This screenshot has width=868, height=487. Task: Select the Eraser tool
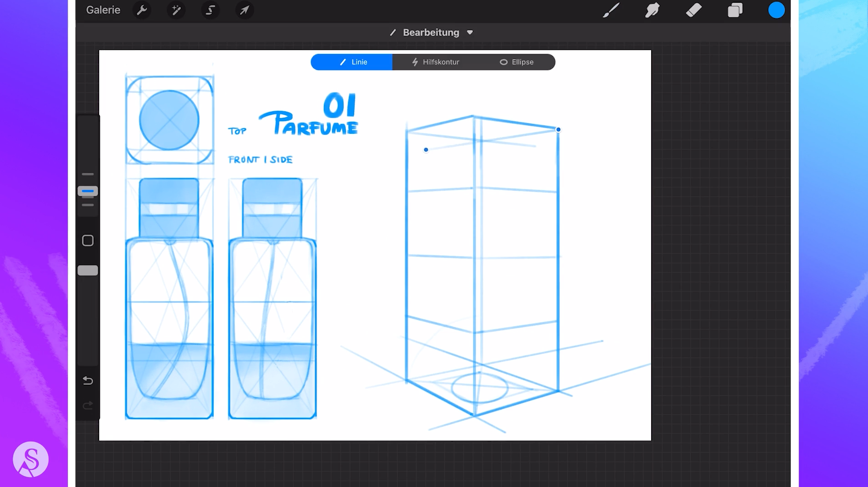pos(693,10)
